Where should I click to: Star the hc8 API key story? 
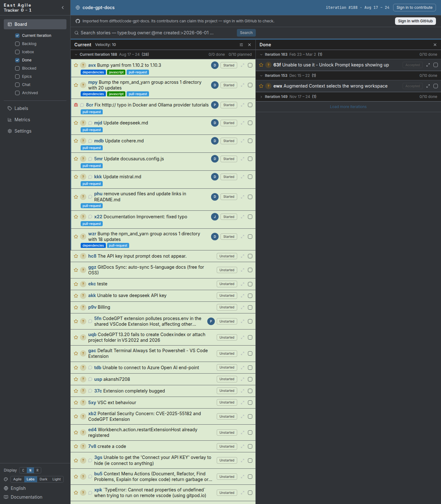pyautogui.click(x=76, y=256)
